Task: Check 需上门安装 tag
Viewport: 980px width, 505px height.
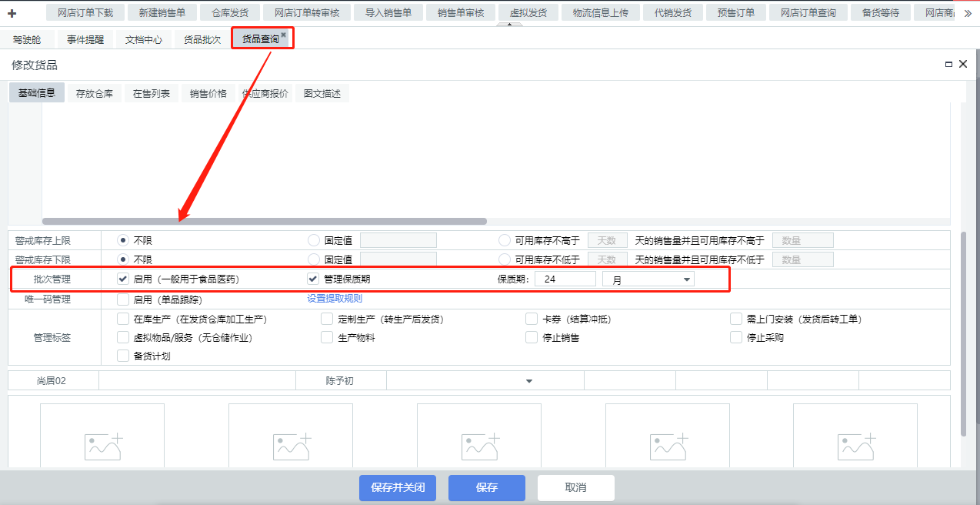Action: 736,319
